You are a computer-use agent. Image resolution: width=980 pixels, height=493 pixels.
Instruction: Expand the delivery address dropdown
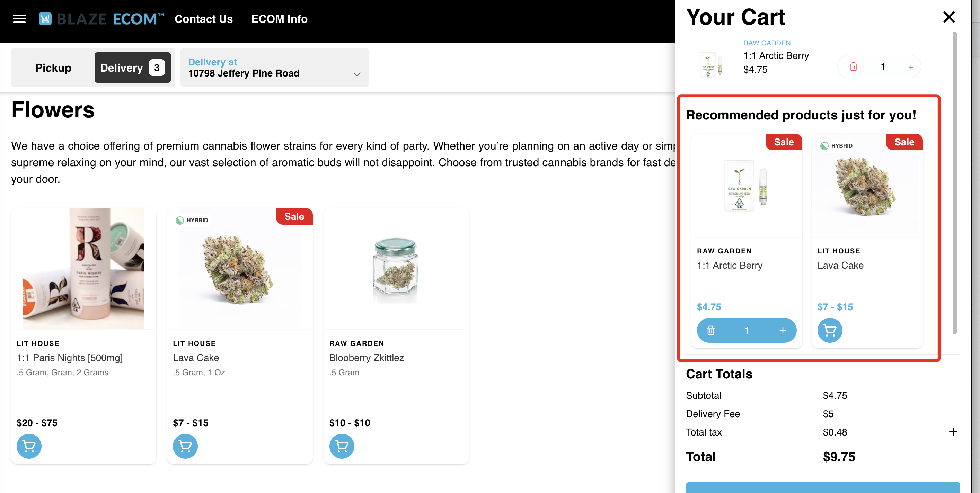pos(356,74)
